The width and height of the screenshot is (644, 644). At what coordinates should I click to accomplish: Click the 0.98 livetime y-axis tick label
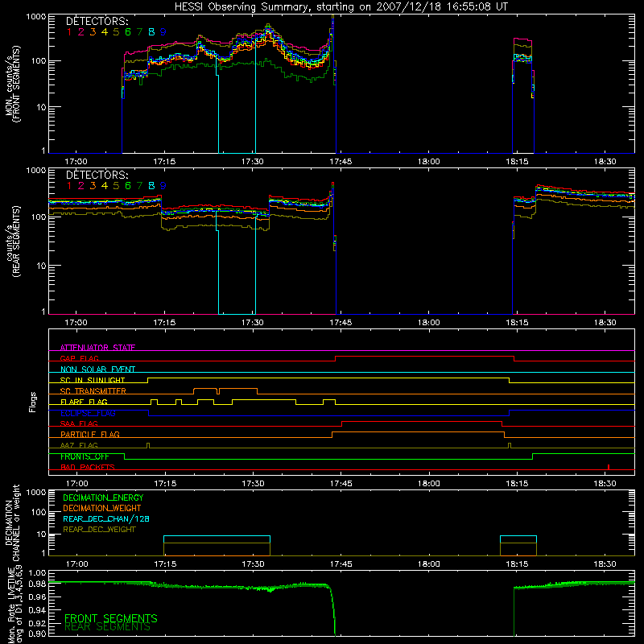pos(37,584)
